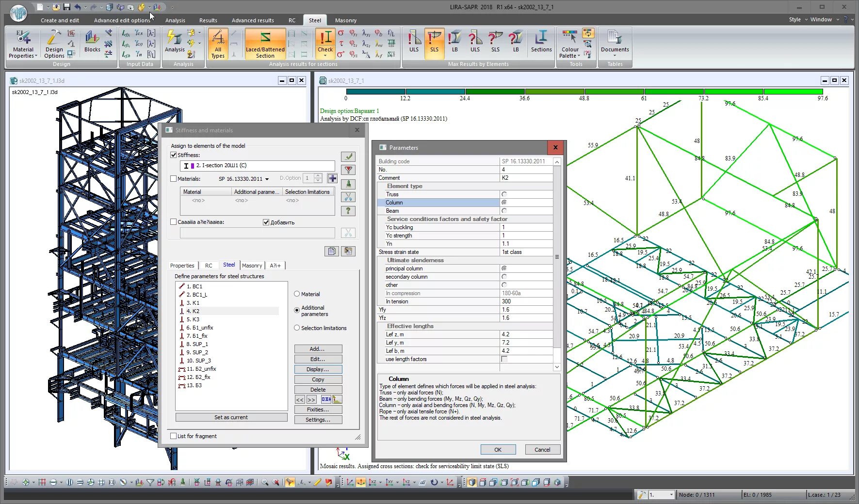The width and height of the screenshot is (859, 504).
Task: Switch to the Analysis ribbon tab
Action: 175,20
